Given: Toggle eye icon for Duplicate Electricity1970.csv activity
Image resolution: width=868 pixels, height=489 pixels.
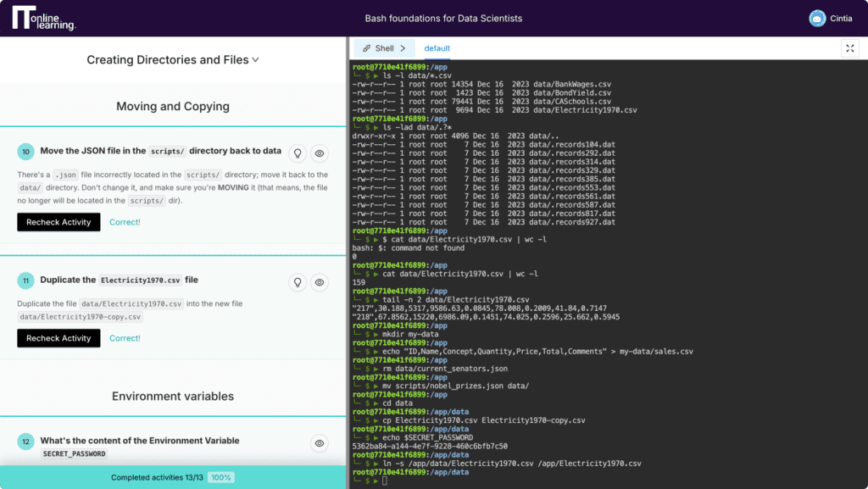Looking at the screenshot, I should coord(320,282).
